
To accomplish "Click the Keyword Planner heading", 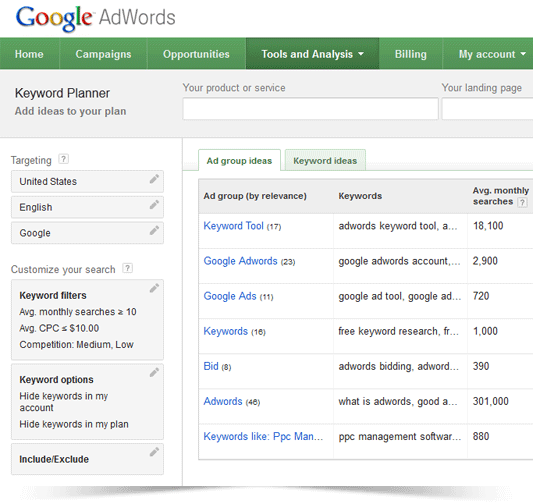I will point(62,93).
